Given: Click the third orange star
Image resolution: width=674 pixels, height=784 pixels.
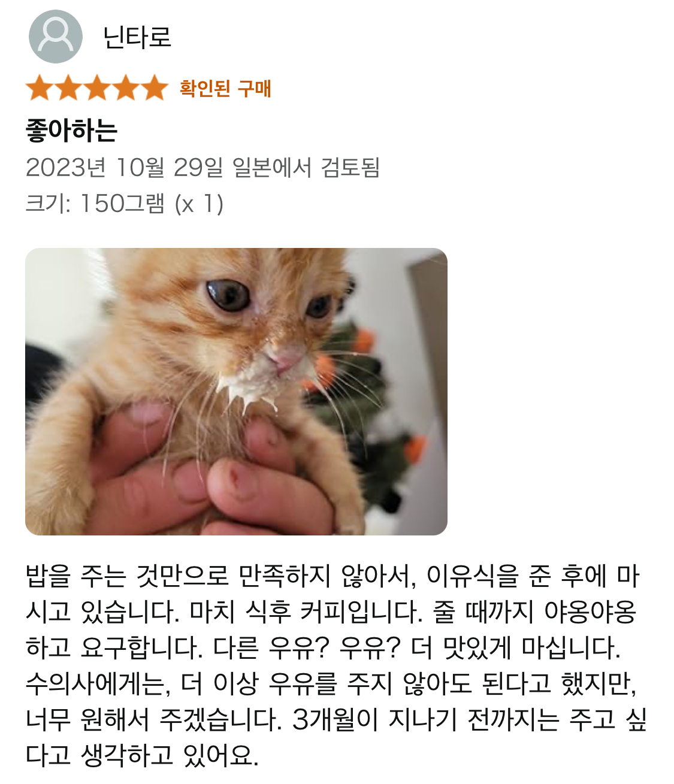Looking at the screenshot, I should [97, 88].
